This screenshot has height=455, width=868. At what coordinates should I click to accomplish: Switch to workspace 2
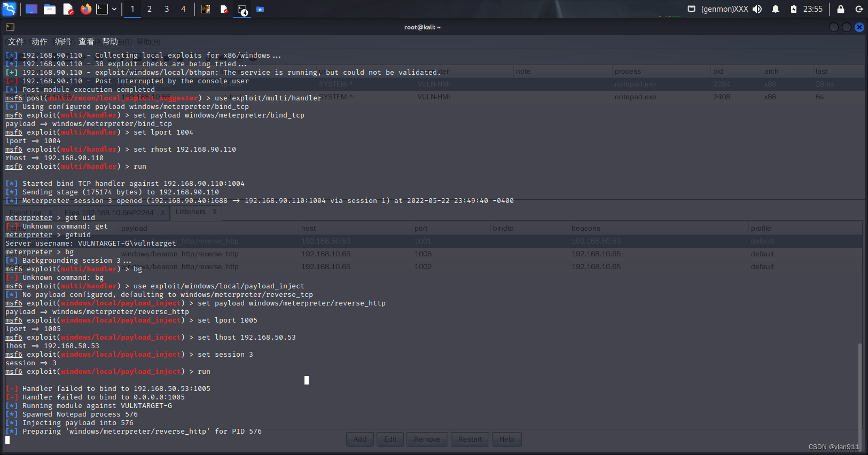[x=150, y=9]
